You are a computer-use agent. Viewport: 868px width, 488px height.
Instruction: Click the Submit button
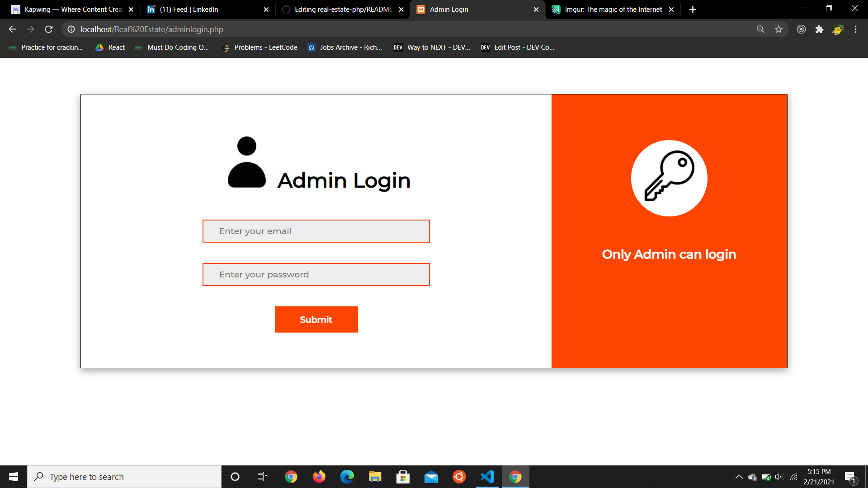coord(316,319)
